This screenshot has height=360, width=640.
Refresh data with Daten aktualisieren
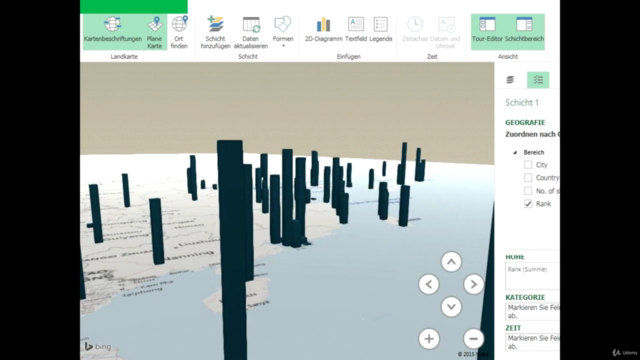pyautogui.click(x=251, y=32)
